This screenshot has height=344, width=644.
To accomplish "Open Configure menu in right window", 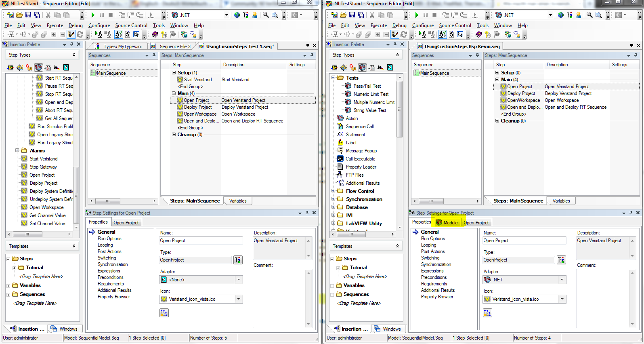I will pyautogui.click(x=423, y=25).
